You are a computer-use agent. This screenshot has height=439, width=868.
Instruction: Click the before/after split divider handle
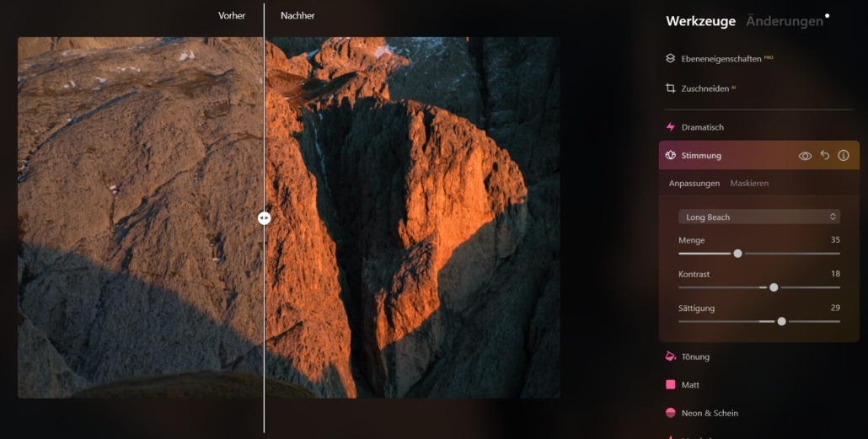click(x=264, y=217)
